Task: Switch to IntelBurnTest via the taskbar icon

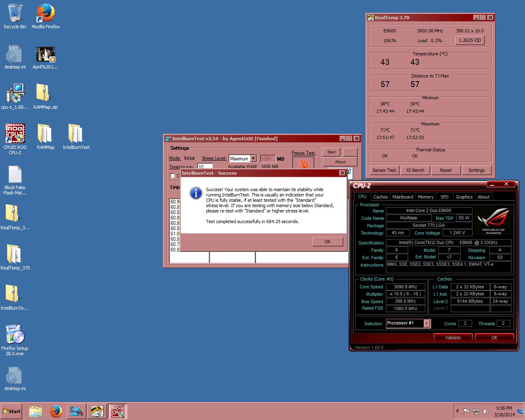Action: click(x=77, y=411)
